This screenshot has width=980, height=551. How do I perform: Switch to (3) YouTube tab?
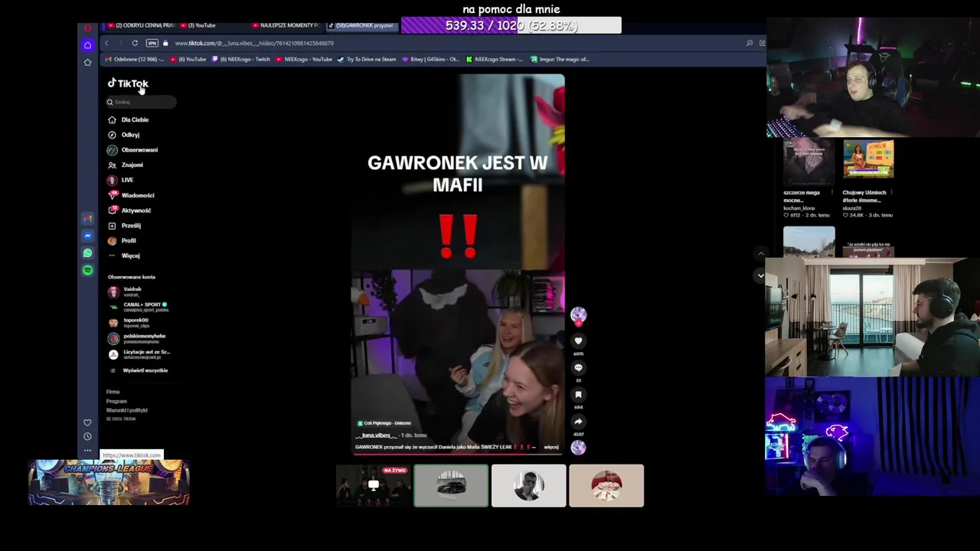coord(200,25)
